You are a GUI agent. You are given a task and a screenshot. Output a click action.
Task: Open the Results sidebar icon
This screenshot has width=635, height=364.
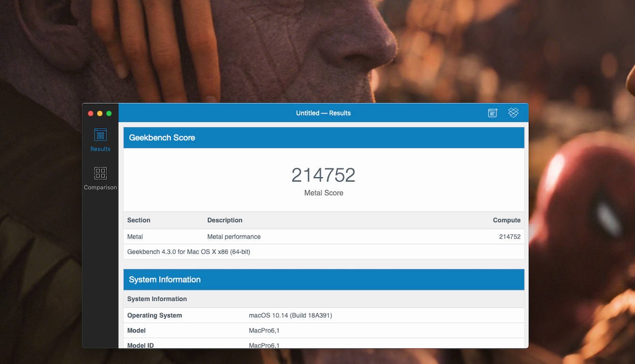pos(100,135)
